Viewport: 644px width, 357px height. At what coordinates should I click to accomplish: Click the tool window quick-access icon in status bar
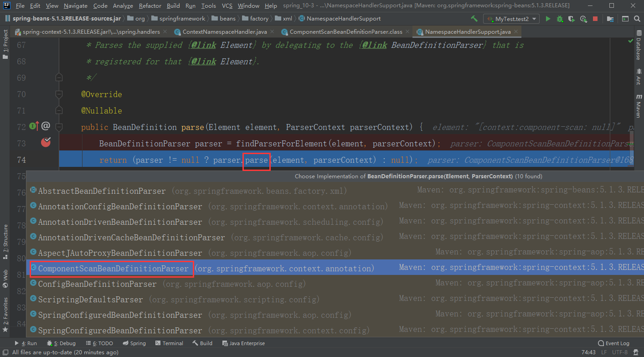click(5, 352)
